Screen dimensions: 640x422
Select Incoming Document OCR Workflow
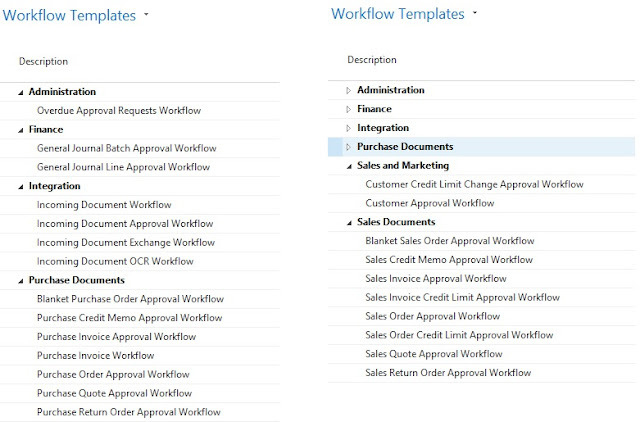pyautogui.click(x=115, y=261)
